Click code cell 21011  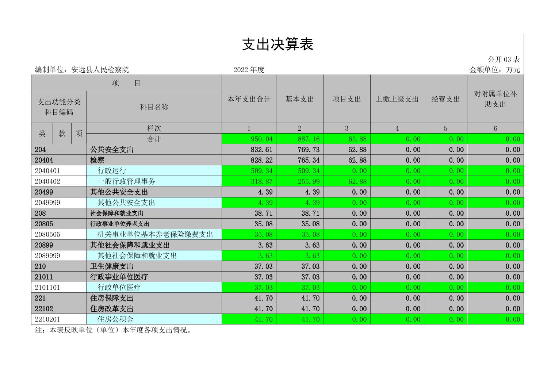coord(59,277)
